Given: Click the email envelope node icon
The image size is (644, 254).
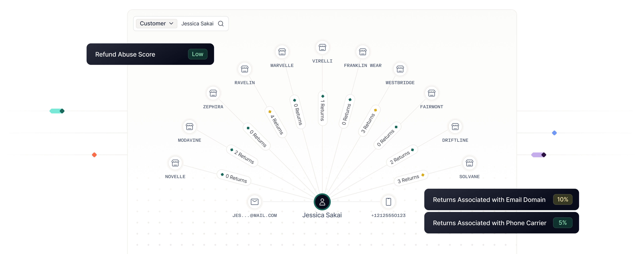Looking at the screenshot, I should coord(255,202).
